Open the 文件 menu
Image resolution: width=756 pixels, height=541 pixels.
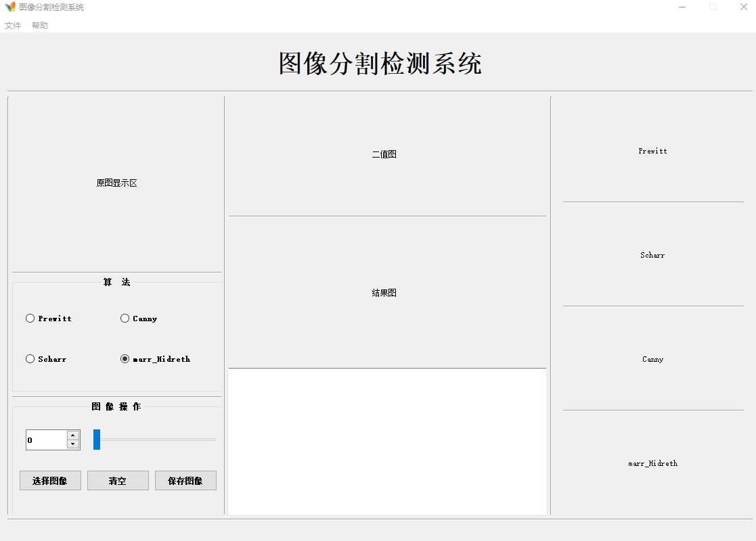pos(13,26)
